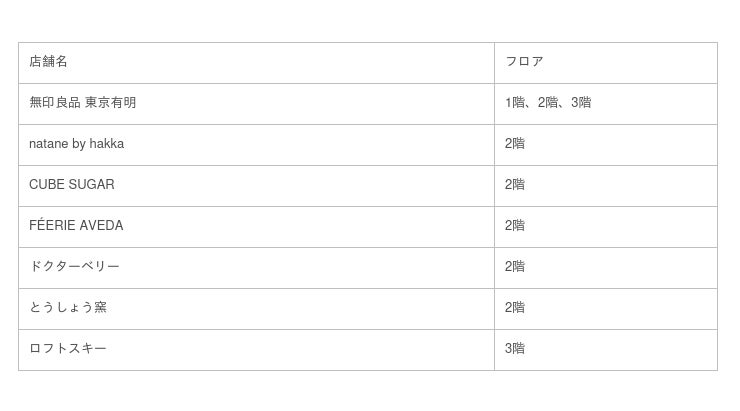This screenshot has width=740, height=411.
Task: Click the 店舗名 column header
Action: (48, 61)
